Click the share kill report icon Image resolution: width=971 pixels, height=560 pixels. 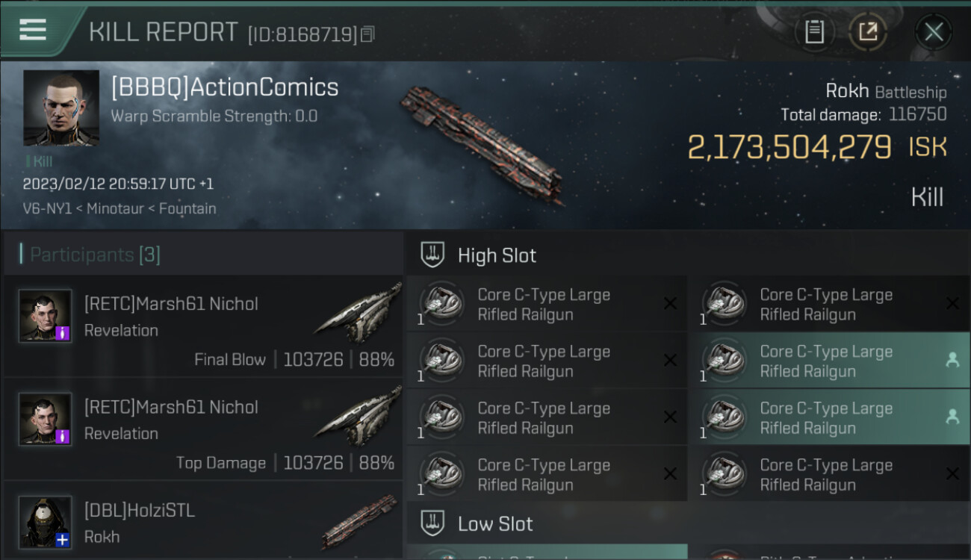(x=867, y=31)
